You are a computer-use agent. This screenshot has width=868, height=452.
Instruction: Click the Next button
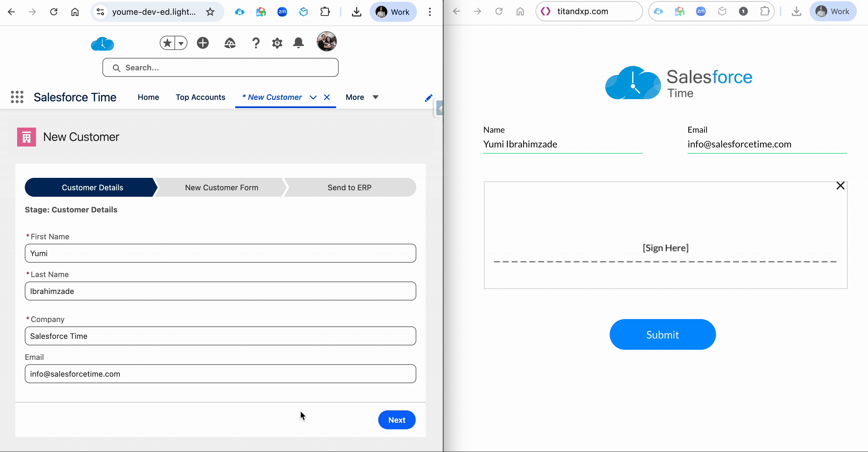pyautogui.click(x=397, y=420)
